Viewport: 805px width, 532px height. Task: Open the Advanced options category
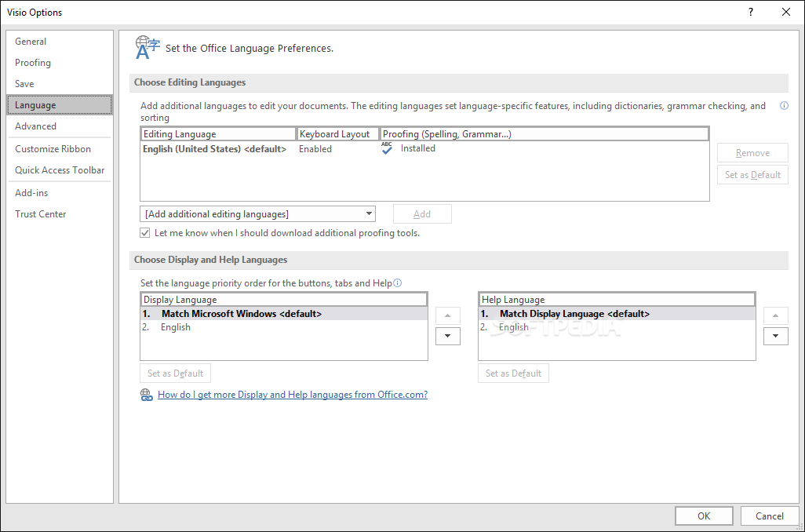pos(36,126)
